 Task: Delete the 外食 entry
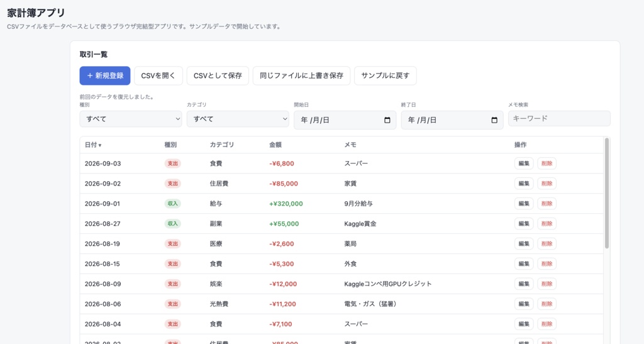(547, 264)
